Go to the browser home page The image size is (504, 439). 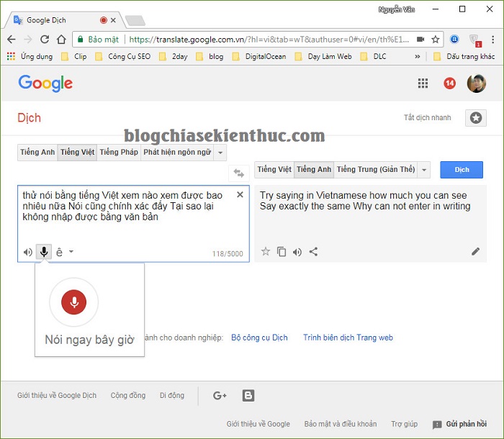(x=61, y=39)
